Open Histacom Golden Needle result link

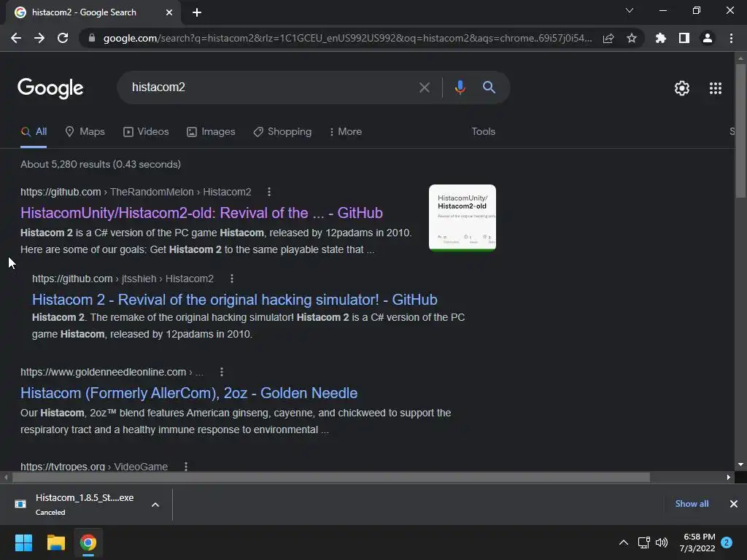tap(189, 393)
